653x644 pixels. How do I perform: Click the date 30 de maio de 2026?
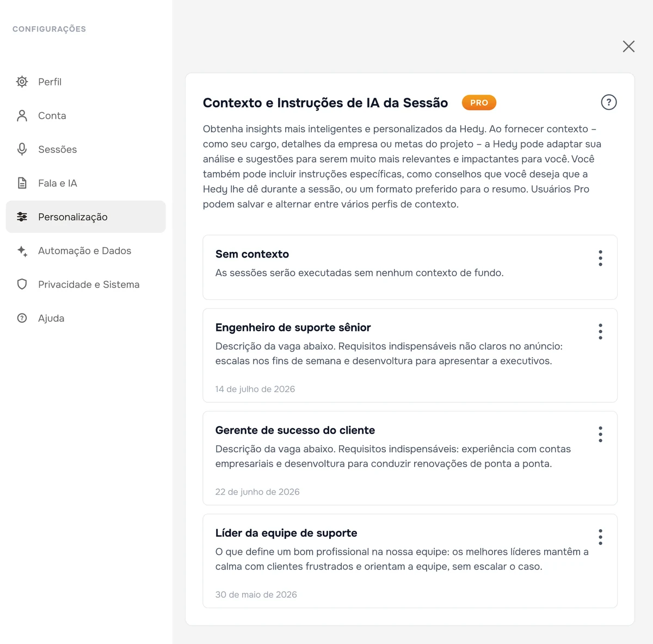point(256,594)
